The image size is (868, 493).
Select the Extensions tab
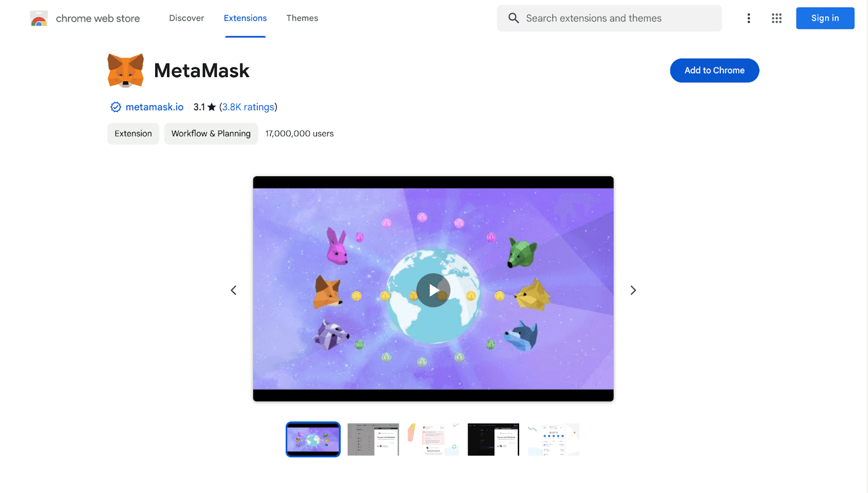[245, 18]
